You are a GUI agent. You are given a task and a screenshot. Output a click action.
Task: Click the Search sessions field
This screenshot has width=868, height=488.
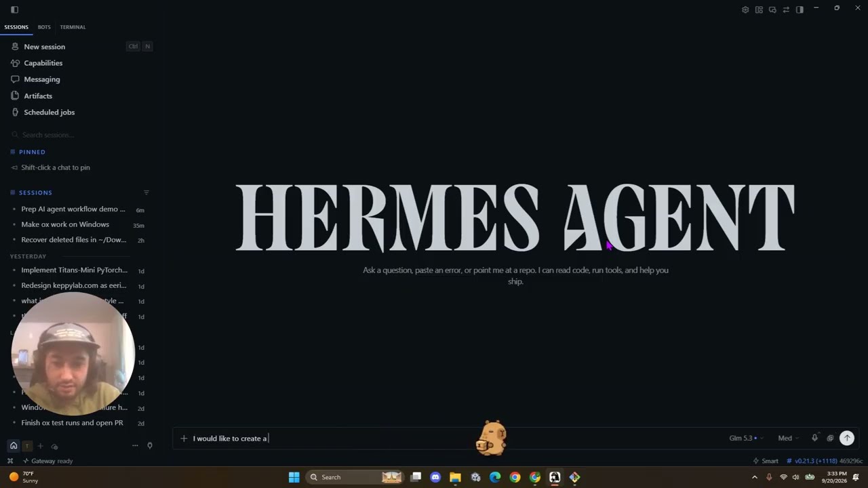[x=81, y=135]
